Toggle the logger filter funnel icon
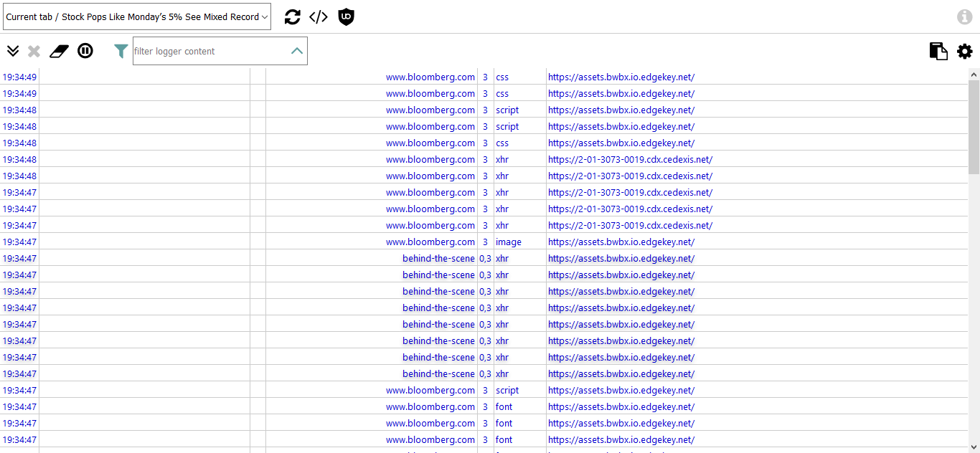 121,51
